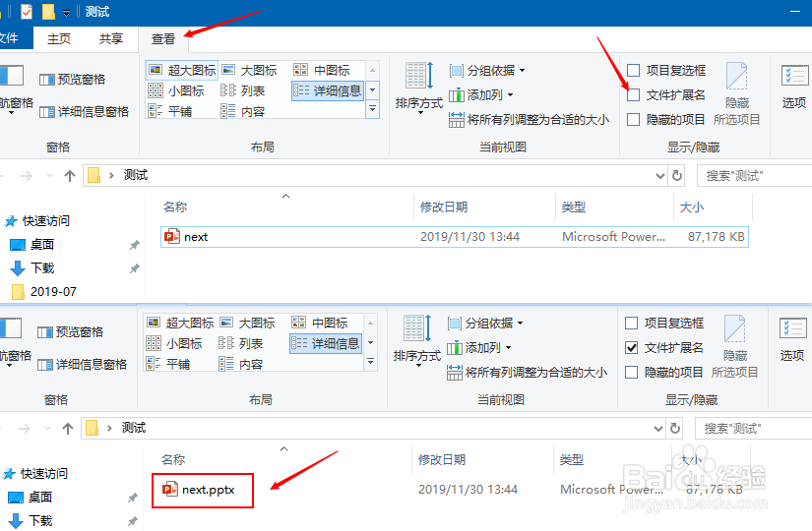812x531 pixels.
Task: Go up one level in the lower window
Action: (68, 429)
